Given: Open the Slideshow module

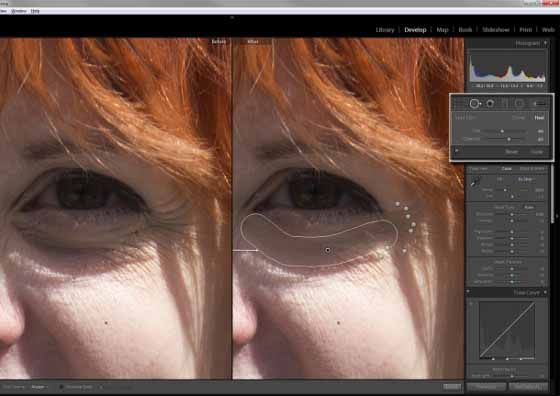Looking at the screenshot, I should [495, 30].
